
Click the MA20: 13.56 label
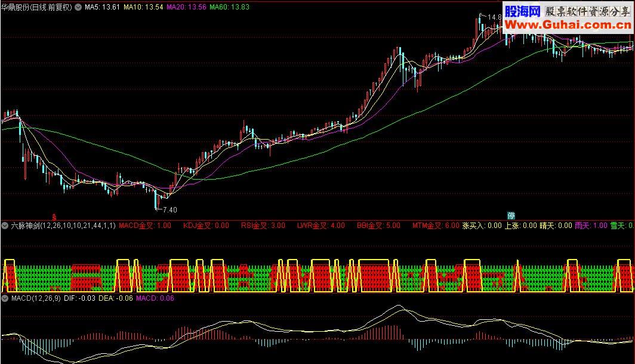coord(186,7)
